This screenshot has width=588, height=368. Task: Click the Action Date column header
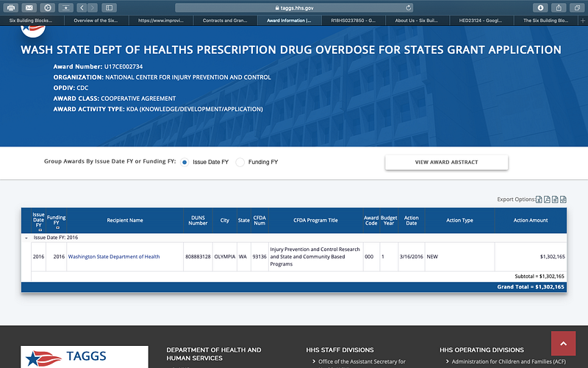tap(412, 220)
